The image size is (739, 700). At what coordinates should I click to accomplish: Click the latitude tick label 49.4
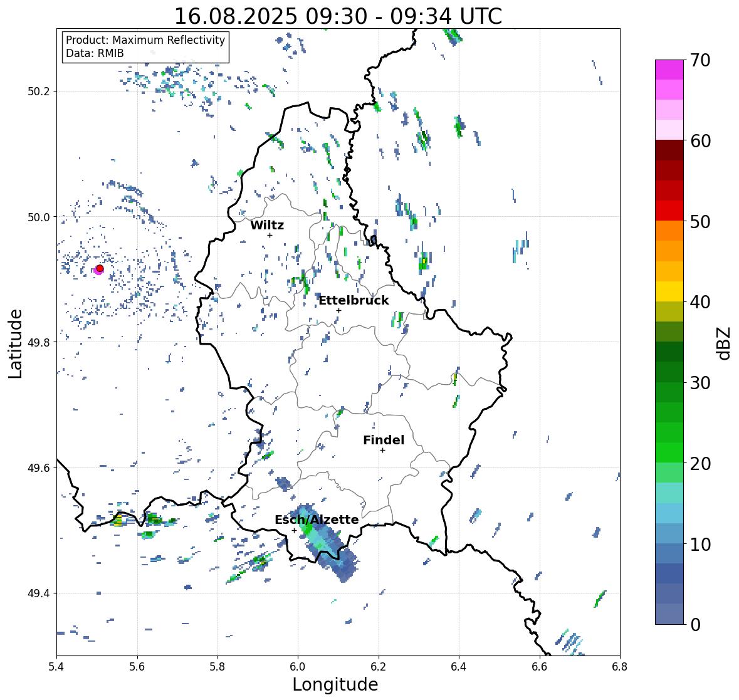point(39,593)
